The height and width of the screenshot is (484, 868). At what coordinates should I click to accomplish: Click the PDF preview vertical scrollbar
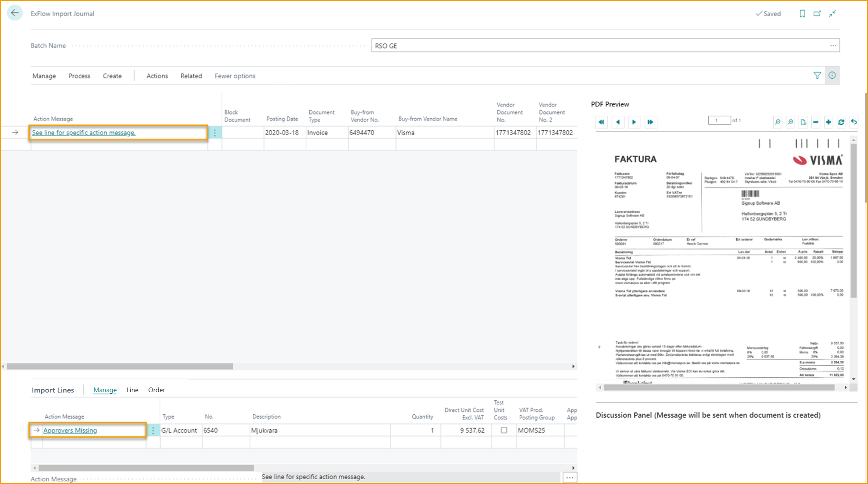point(854,221)
